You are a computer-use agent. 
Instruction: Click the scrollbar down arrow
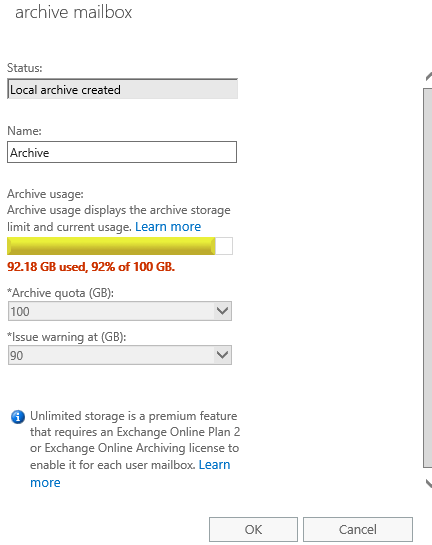(429, 483)
